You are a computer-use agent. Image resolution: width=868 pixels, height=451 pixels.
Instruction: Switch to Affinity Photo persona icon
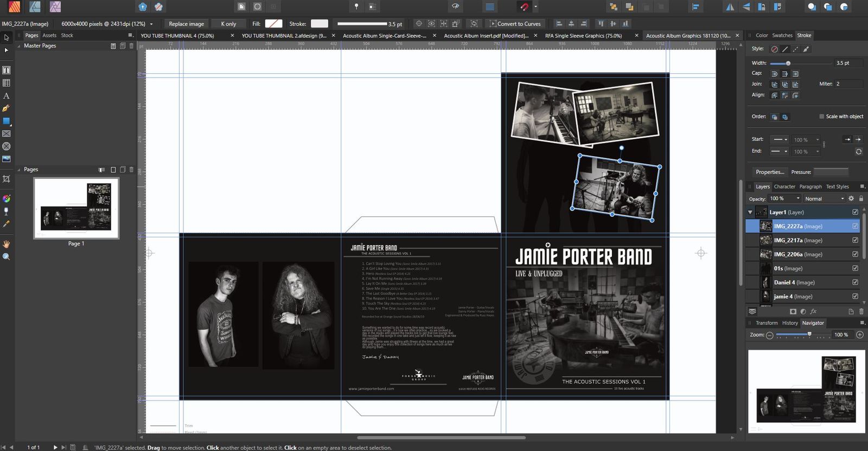pos(55,7)
